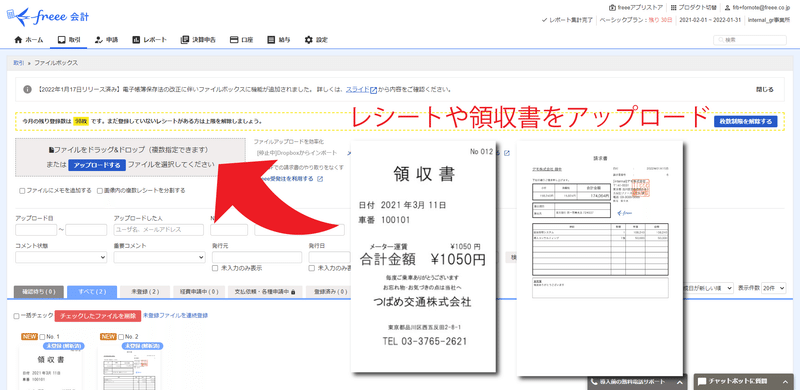The width and height of the screenshot is (800, 390).
Task: Switch to the 未登録(2) tab
Action: click(145, 292)
